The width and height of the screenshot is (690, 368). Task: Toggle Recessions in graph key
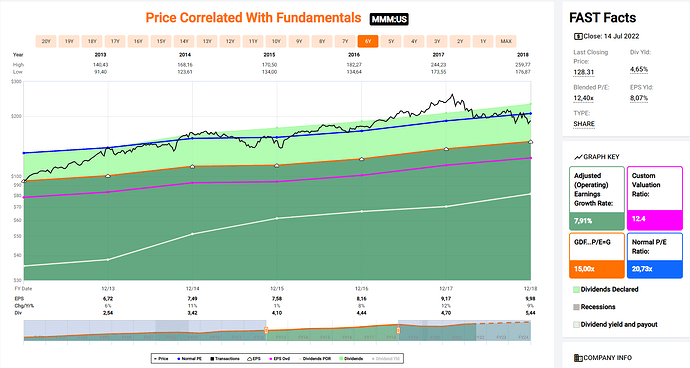click(x=594, y=307)
